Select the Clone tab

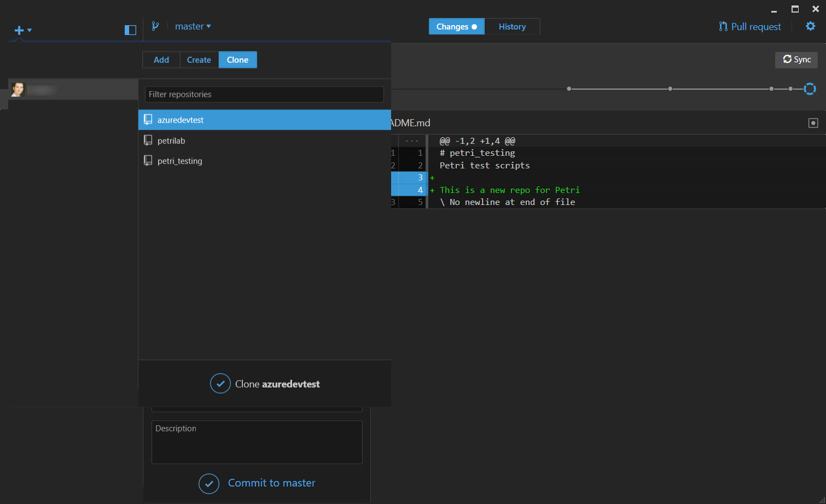(238, 60)
